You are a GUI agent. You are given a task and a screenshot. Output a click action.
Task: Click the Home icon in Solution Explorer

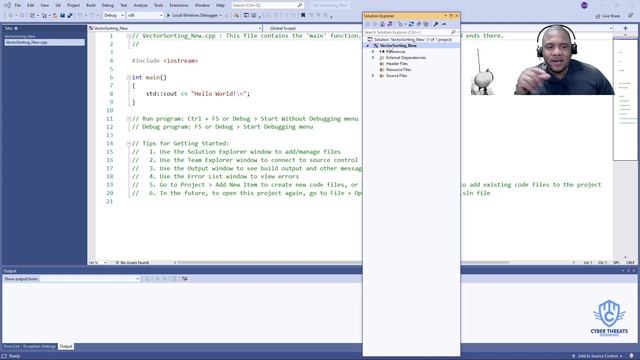click(382, 24)
